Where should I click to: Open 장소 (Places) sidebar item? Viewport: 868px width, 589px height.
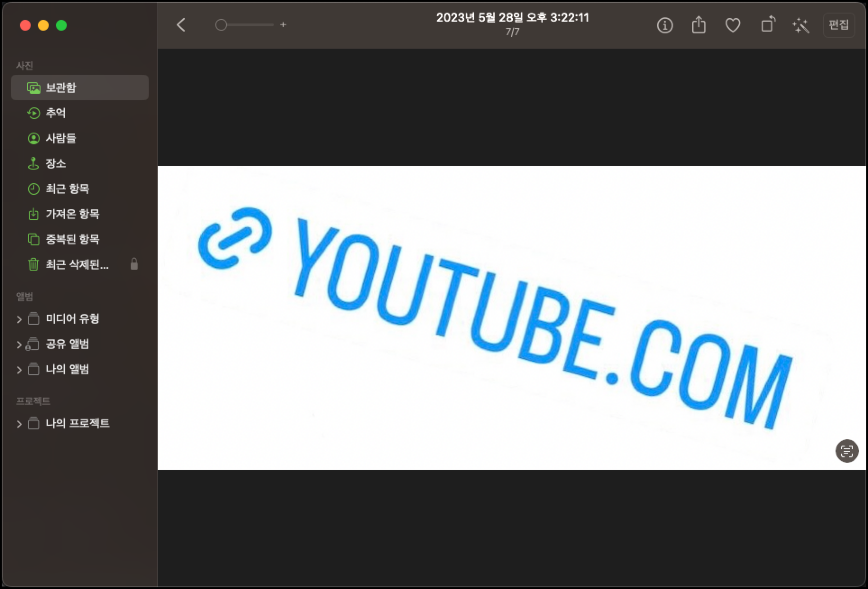coord(55,163)
